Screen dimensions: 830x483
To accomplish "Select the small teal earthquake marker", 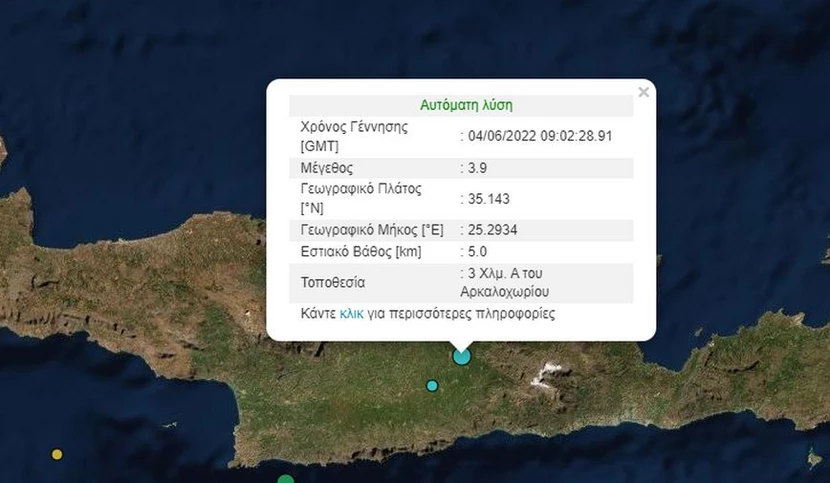I will [432, 385].
